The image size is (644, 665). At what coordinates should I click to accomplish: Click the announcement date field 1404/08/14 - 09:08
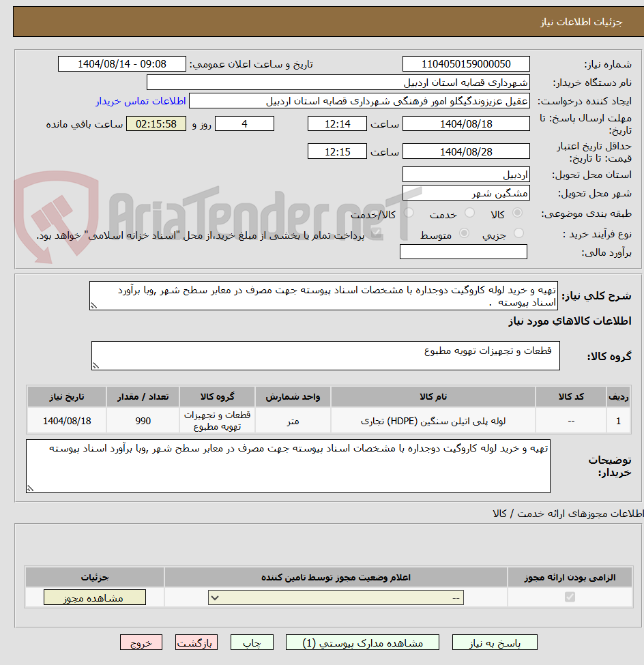pos(122,64)
